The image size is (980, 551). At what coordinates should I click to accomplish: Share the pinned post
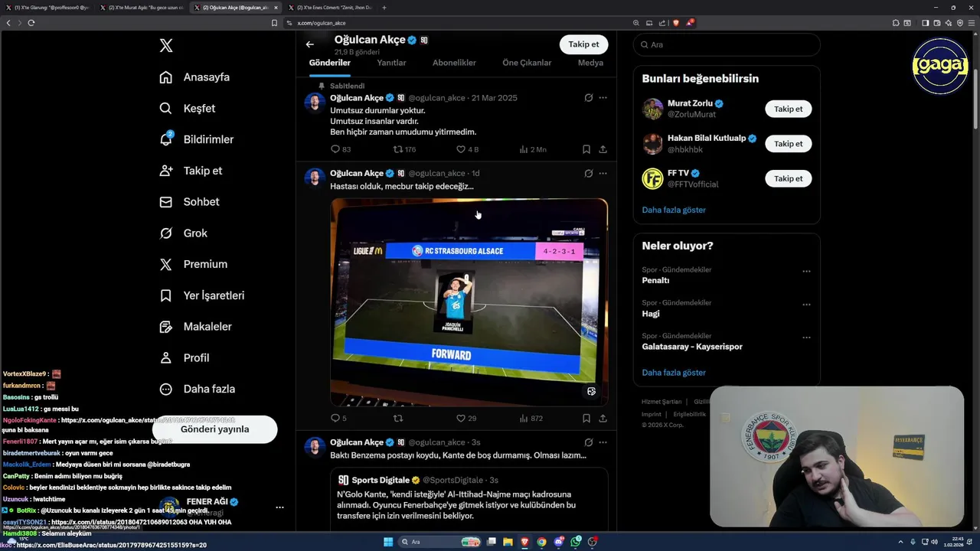(603, 149)
